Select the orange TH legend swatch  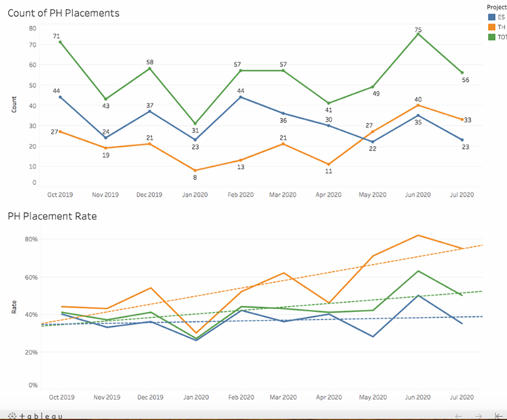491,27
